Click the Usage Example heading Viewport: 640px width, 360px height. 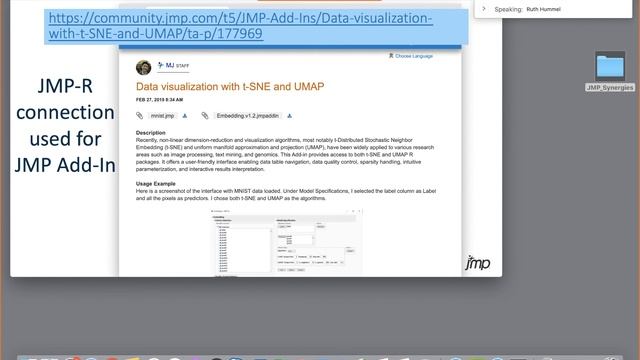[156, 184]
